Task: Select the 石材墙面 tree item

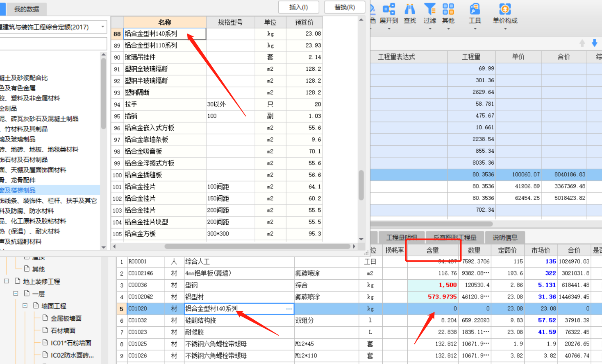Action: [x=63, y=330]
